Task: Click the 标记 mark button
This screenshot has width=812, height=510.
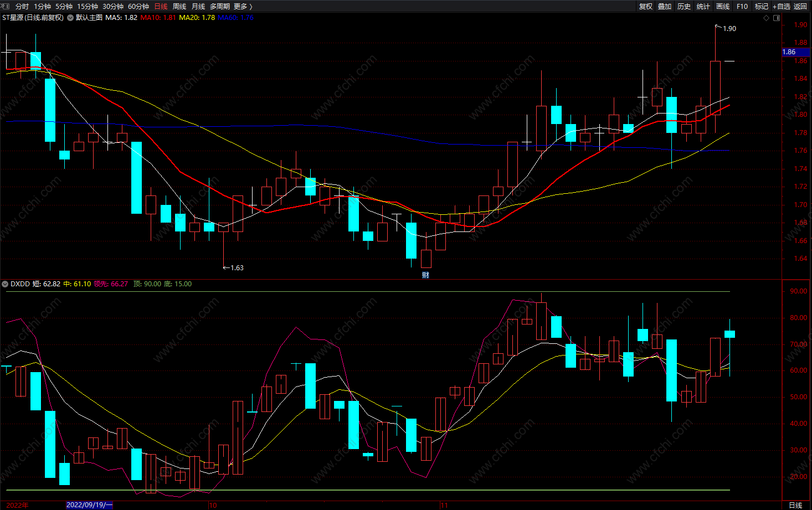Action: point(762,6)
